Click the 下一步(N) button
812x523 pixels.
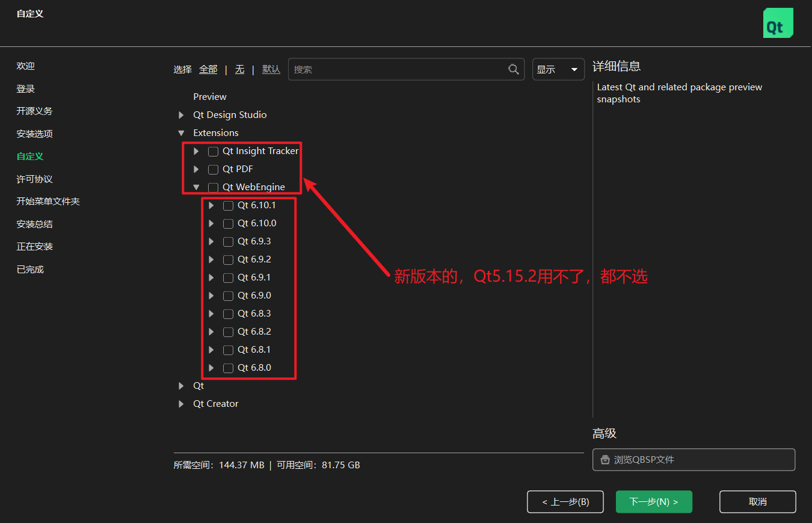click(x=654, y=502)
